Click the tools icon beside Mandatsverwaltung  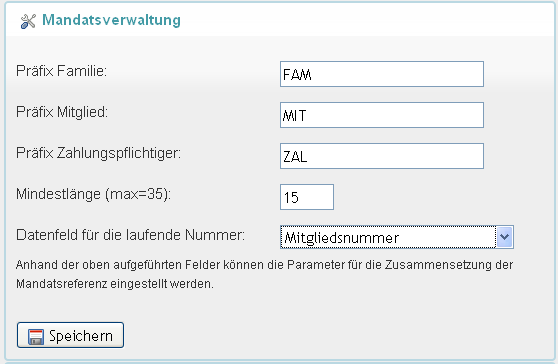[x=28, y=21]
